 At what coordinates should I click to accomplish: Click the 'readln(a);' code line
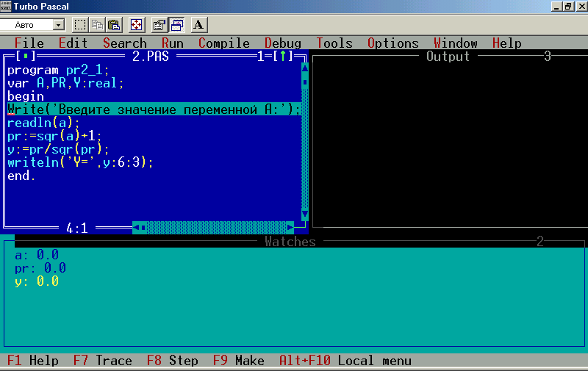coord(43,123)
